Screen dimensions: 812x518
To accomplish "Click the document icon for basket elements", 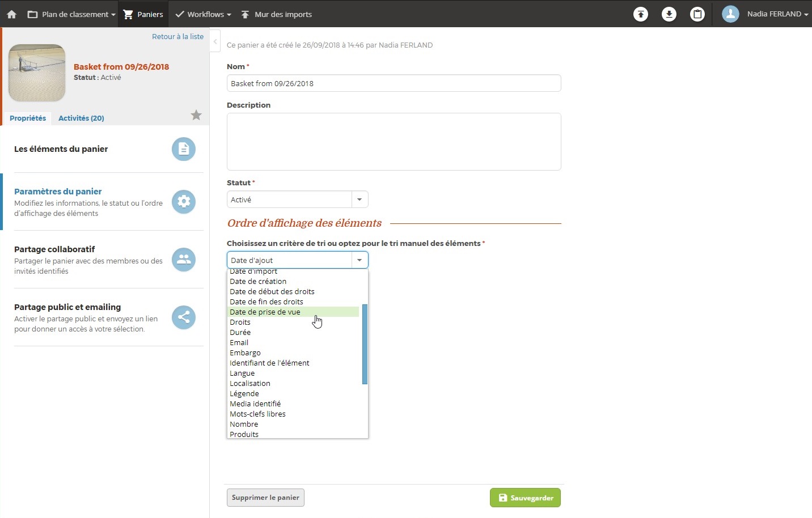I will (184, 149).
